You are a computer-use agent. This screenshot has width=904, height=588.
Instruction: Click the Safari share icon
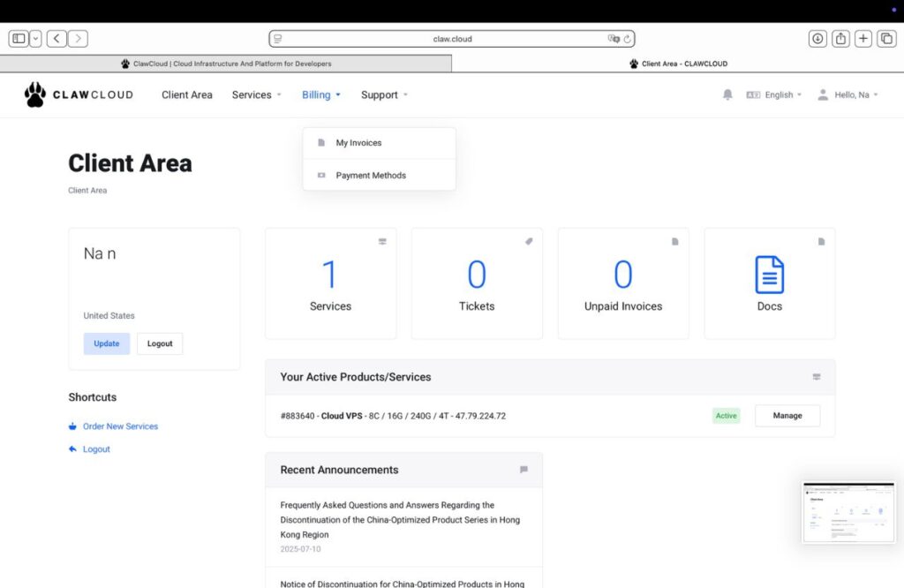click(840, 39)
